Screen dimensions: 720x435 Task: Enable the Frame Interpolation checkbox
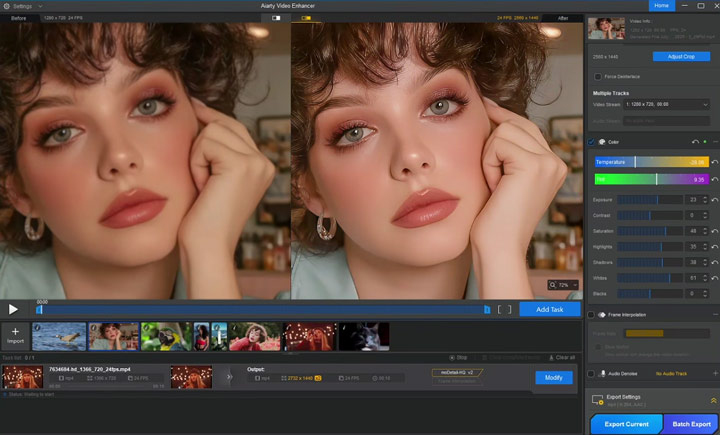[591, 315]
